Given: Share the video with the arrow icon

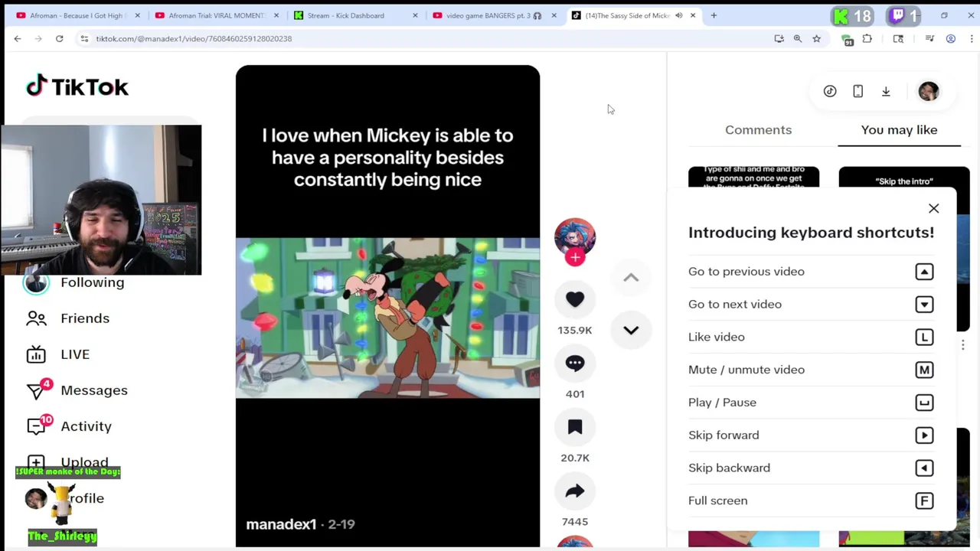Looking at the screenshot, I should click(575, 491).
